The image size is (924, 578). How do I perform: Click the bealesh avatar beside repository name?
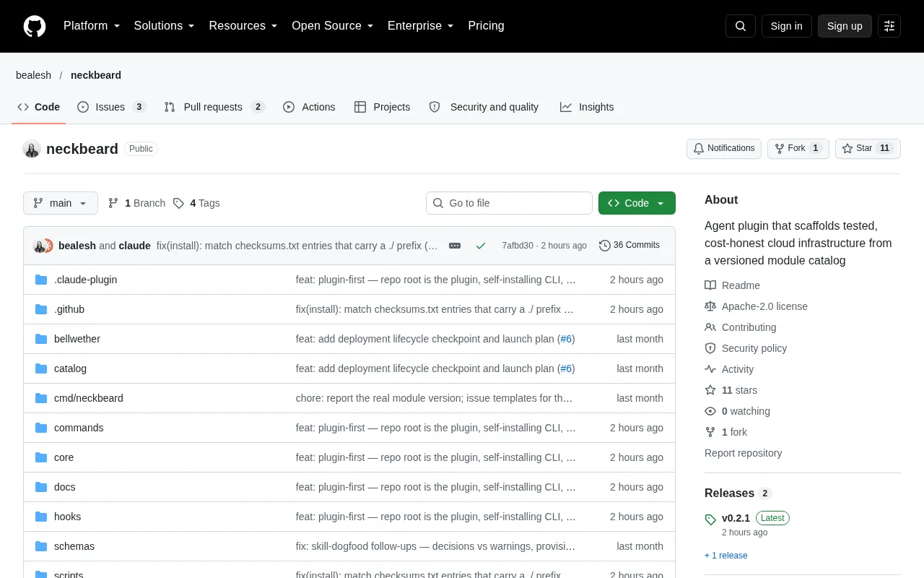[32, 149]
